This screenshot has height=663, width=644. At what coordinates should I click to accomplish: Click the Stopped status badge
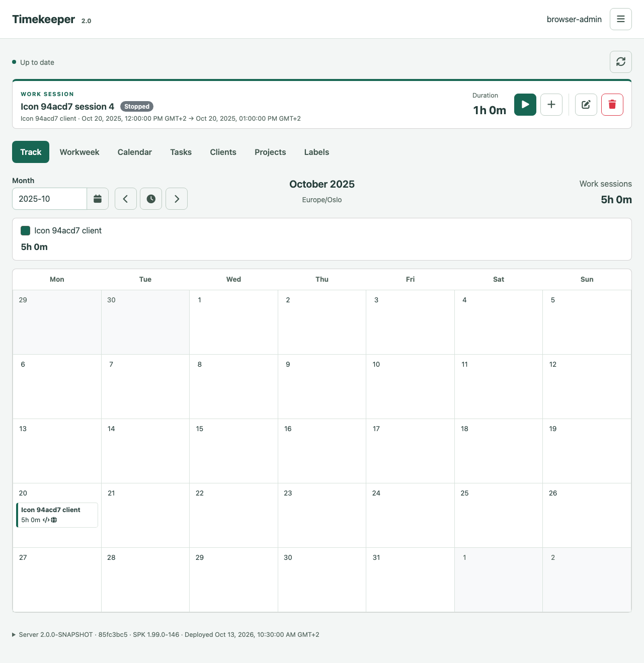pos(137,107)
